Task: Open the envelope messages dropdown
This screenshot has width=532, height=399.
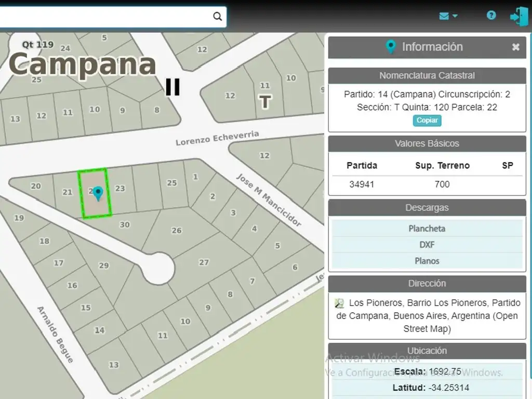Action: point(448,16)
